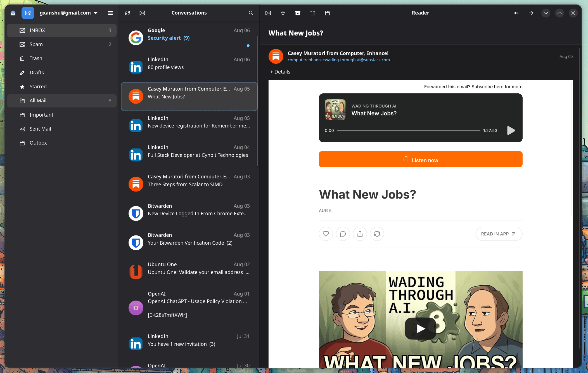588x373 pixels.
Task: Click the purple OpenAI sender avatar
Action: tap(136, 308)
